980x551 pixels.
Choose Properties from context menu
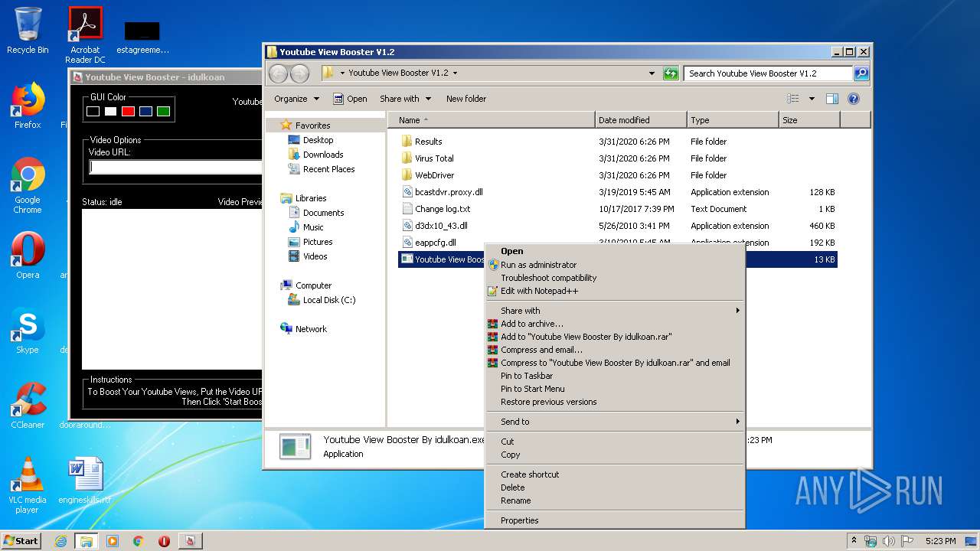[x=615, y=520]
